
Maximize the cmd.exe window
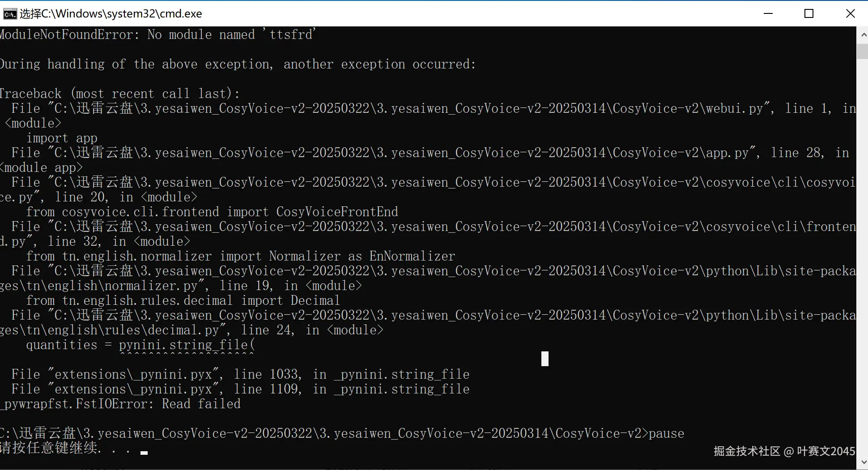(x=809, y=13)
